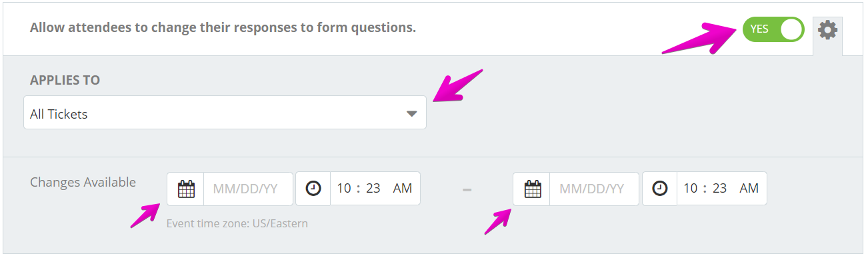Viewport: 868px width, 258px height.
Task: Click the Allow attendees to change responses heading
Action: pos(223,28)
